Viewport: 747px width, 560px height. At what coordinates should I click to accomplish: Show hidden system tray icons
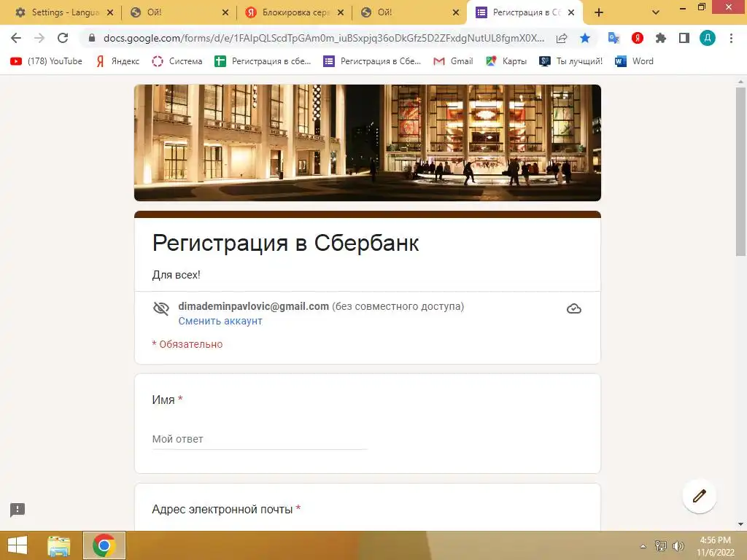tap(643, 546)
